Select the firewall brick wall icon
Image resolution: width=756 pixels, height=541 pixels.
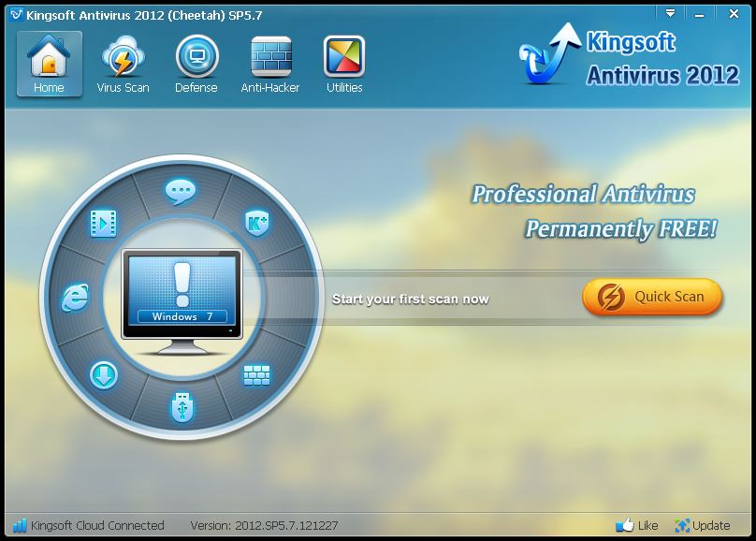256,375
